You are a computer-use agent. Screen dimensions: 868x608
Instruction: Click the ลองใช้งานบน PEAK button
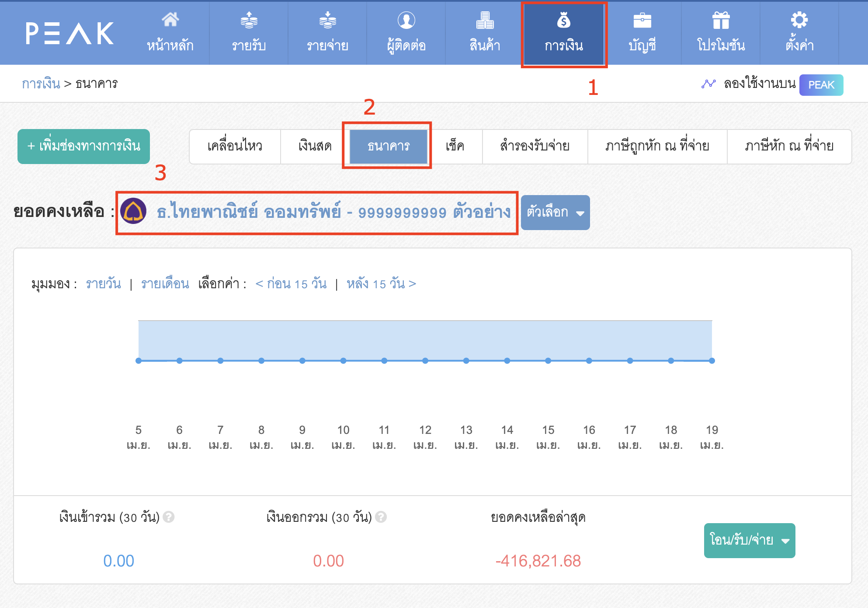pos(821,85)
